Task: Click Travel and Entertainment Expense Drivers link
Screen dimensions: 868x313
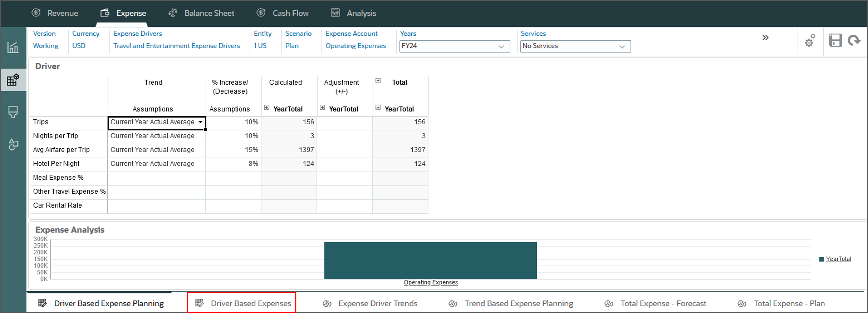Action: (176, 46)
